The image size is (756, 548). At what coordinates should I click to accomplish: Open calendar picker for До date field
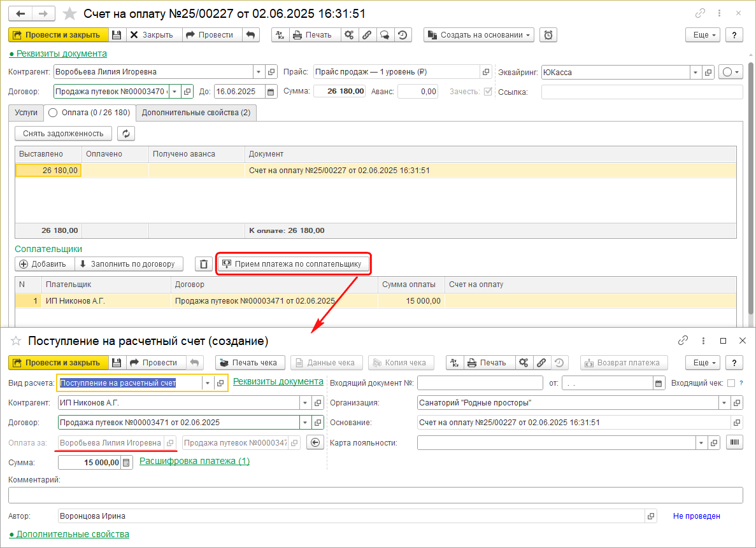pyautogui.click(x=271, y=92)
